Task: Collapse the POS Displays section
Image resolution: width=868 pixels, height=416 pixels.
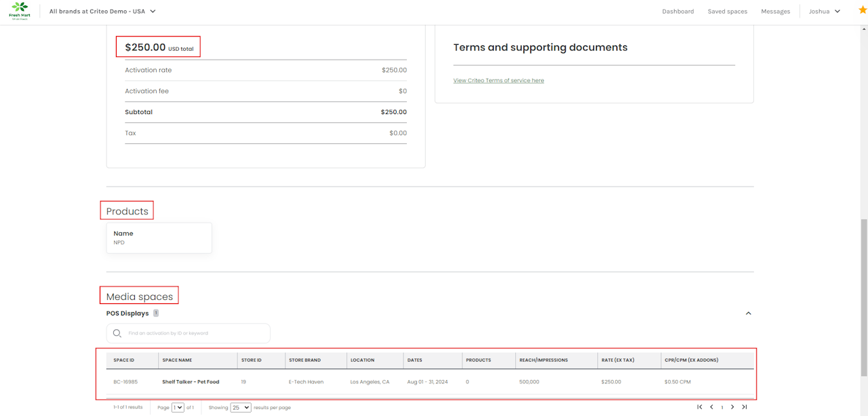Action: click(748, 314)
